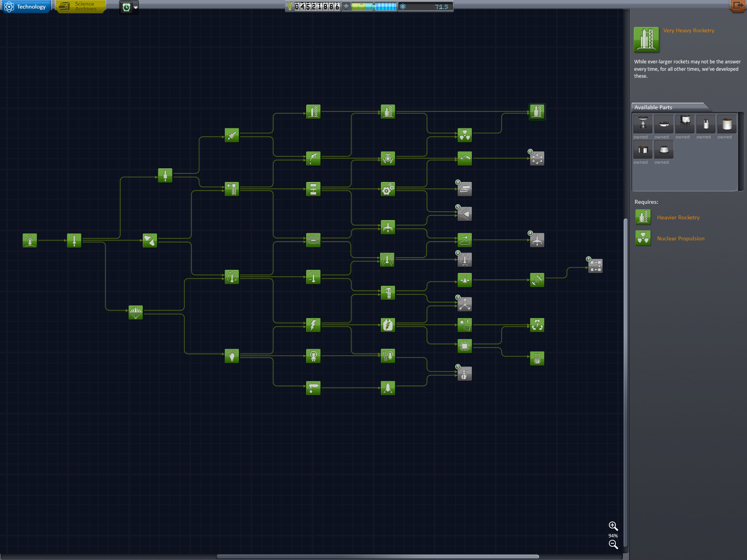Select the parachute tech node

135,312
